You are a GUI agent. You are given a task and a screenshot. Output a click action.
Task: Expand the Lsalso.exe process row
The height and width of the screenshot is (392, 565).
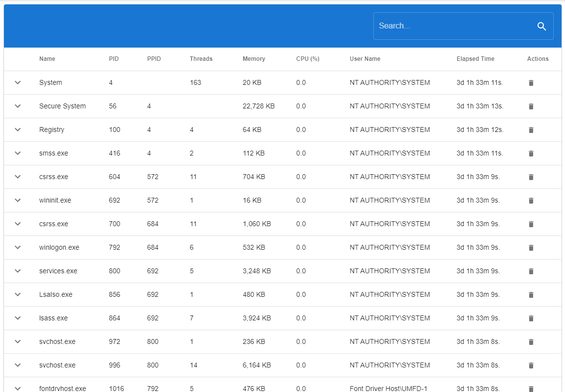pos(17,294)
